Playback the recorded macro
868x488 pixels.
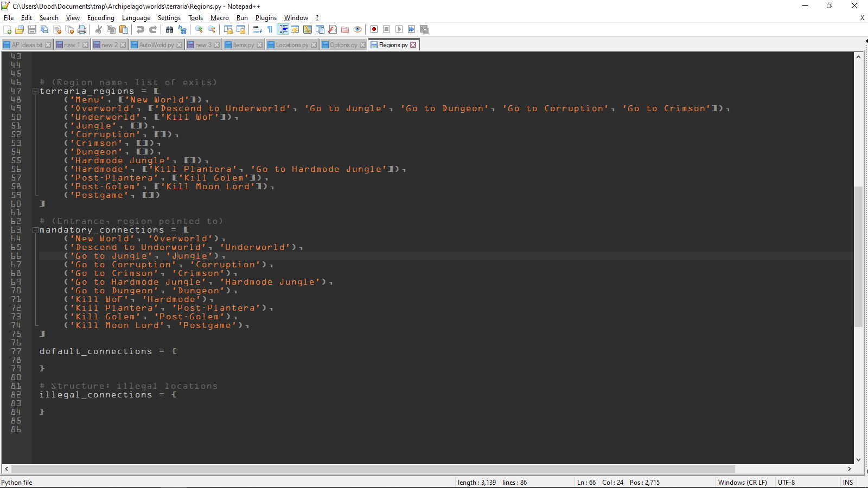pos(400,29)
